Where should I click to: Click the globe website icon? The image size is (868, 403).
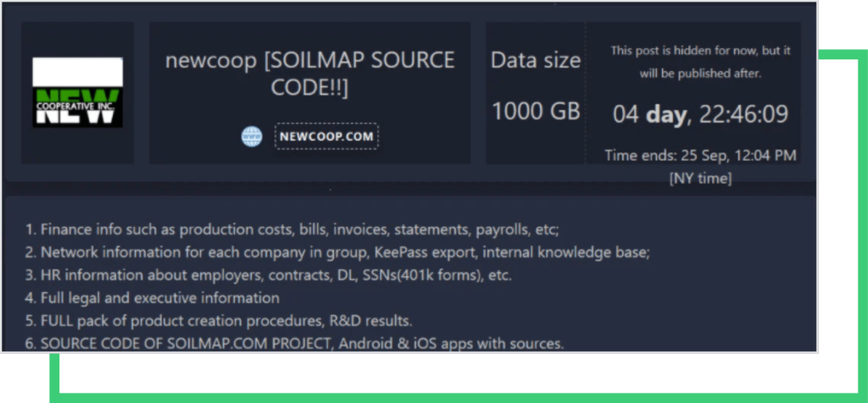point(252,136)
